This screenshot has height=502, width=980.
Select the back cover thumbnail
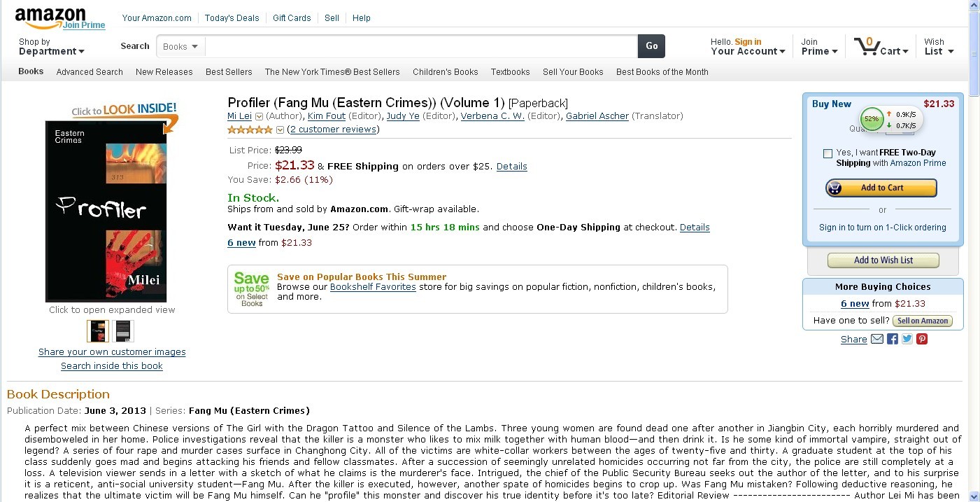click(123, 331)
